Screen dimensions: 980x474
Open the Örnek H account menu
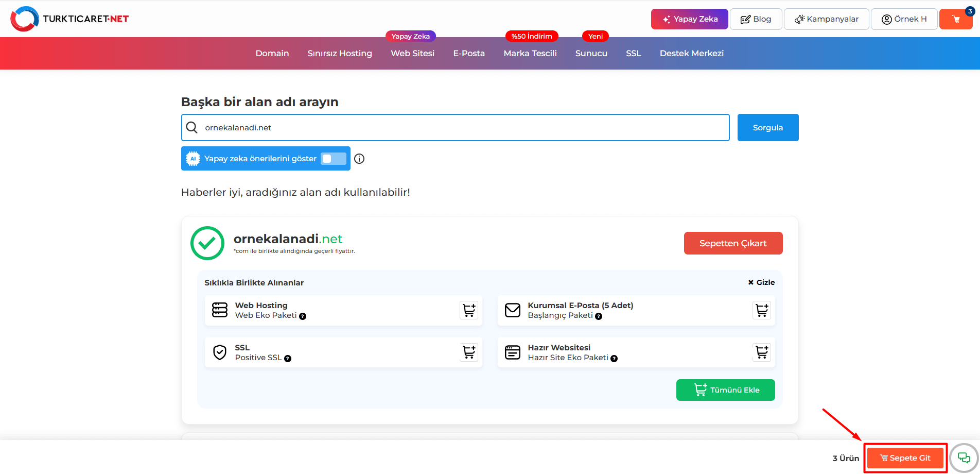pos(904,19)
